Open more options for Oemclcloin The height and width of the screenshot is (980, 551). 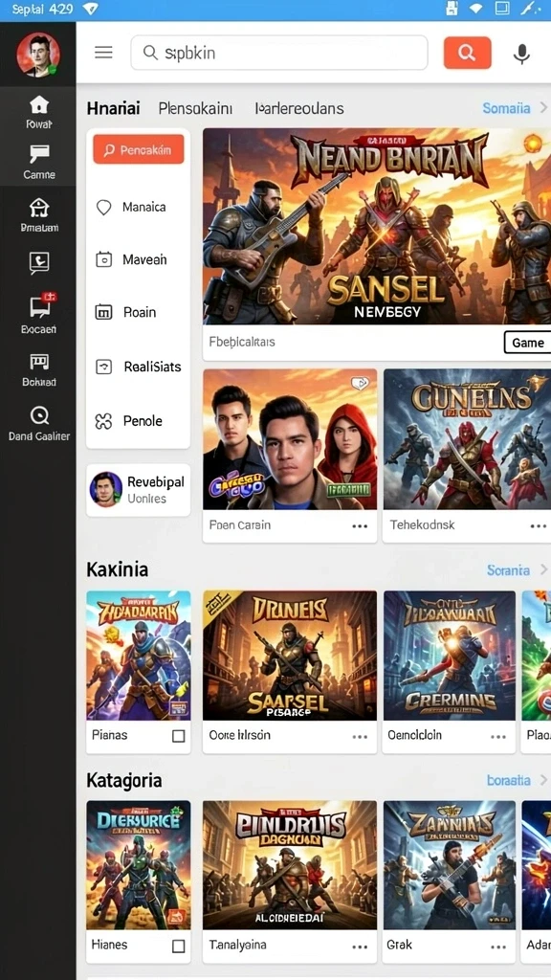[498, 737]
